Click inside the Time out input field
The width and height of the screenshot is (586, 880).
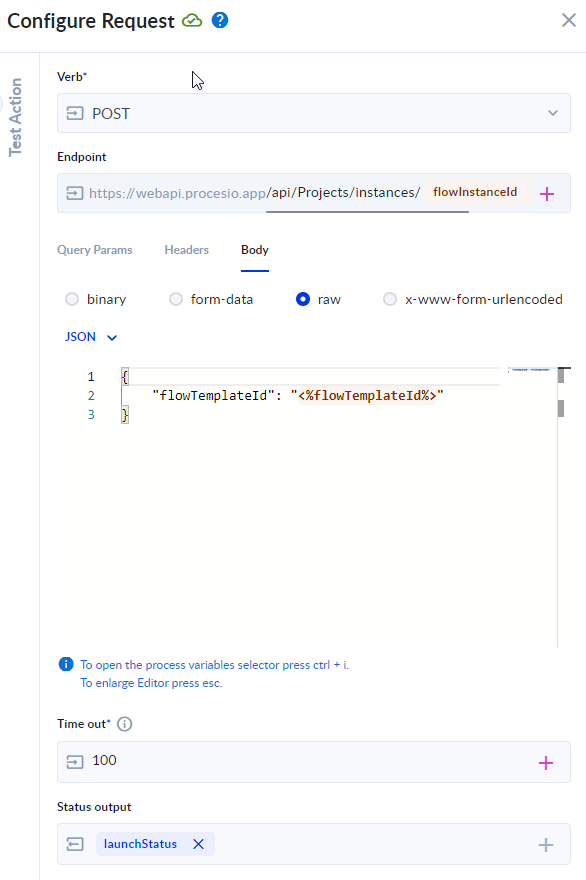click(250, 762)
